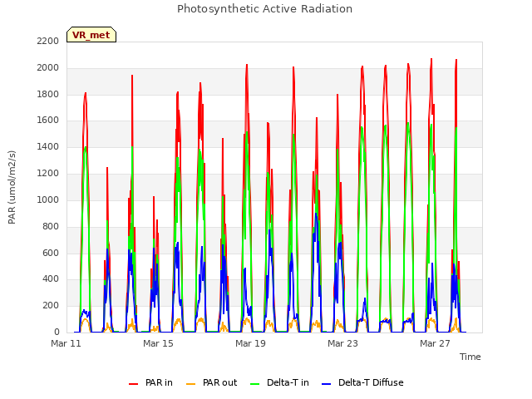Click the Mar 15 x-axis label
532x399 pixels.
[158, 343]
